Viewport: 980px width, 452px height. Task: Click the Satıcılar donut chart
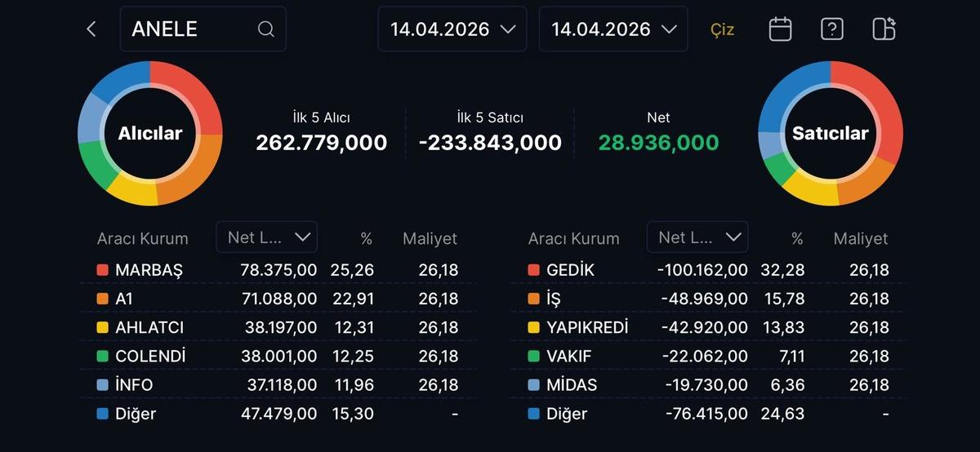tap(830, 133)
